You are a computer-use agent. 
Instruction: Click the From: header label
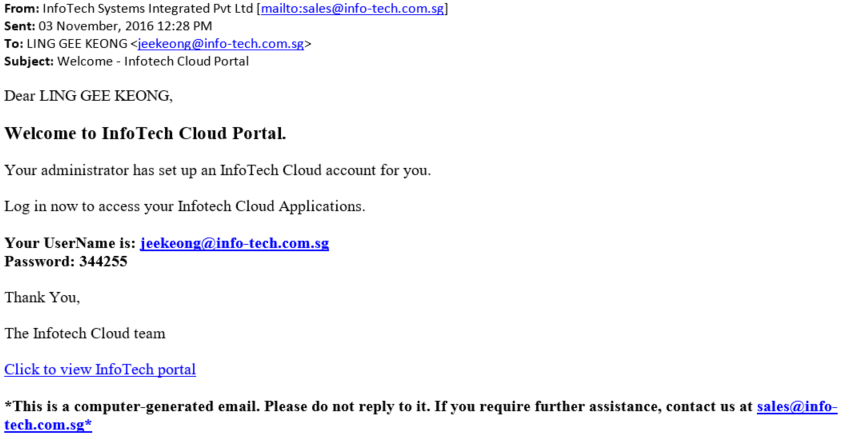21,9
